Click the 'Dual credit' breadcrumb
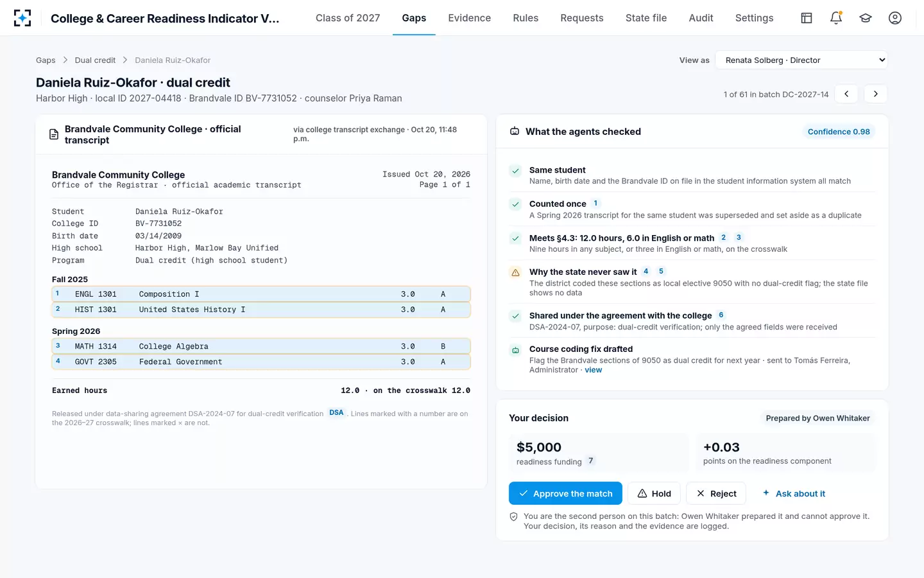 [95, 60]
